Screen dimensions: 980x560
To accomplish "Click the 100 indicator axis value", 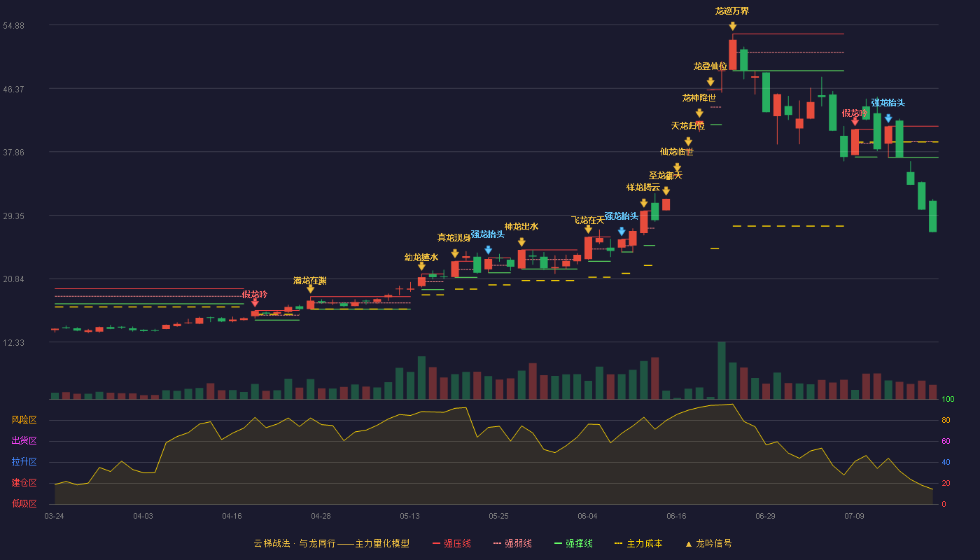I will pyautogui.click(x=948, y=400).
